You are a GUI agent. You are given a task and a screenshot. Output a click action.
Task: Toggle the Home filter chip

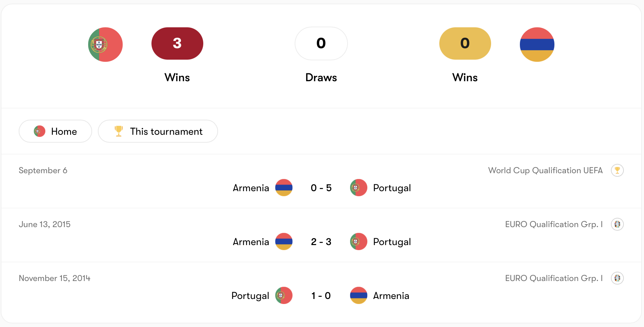(x=55, y=132)
